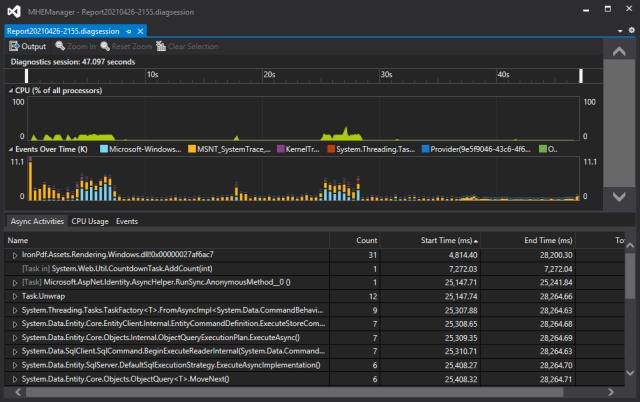640x402 pixels.
Task: Sort by the Name column header
Action: coord(167,240)
